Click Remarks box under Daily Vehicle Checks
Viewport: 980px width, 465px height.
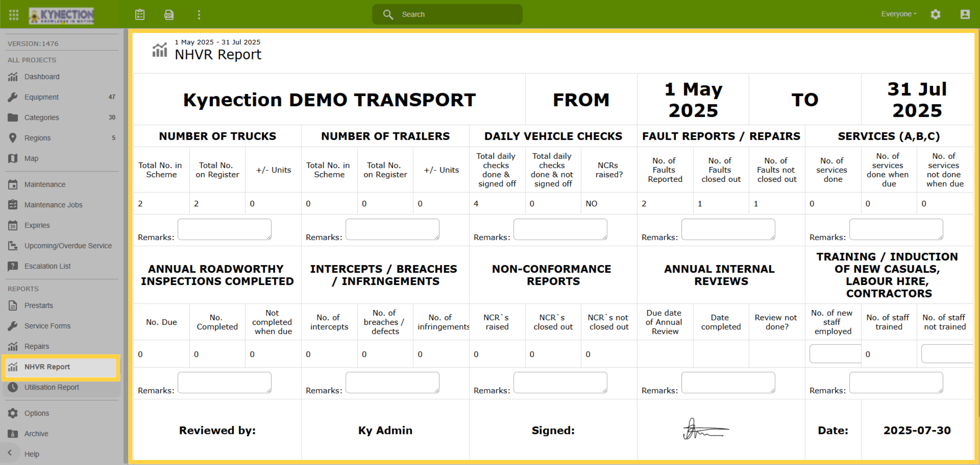click(x=560, y=229)
